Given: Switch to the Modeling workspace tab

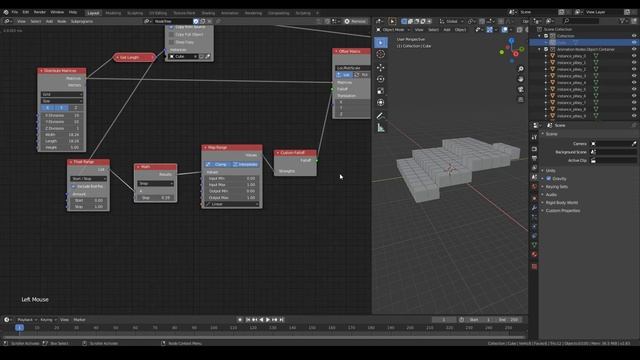Looking at the screenshot, I should [113, 13].
